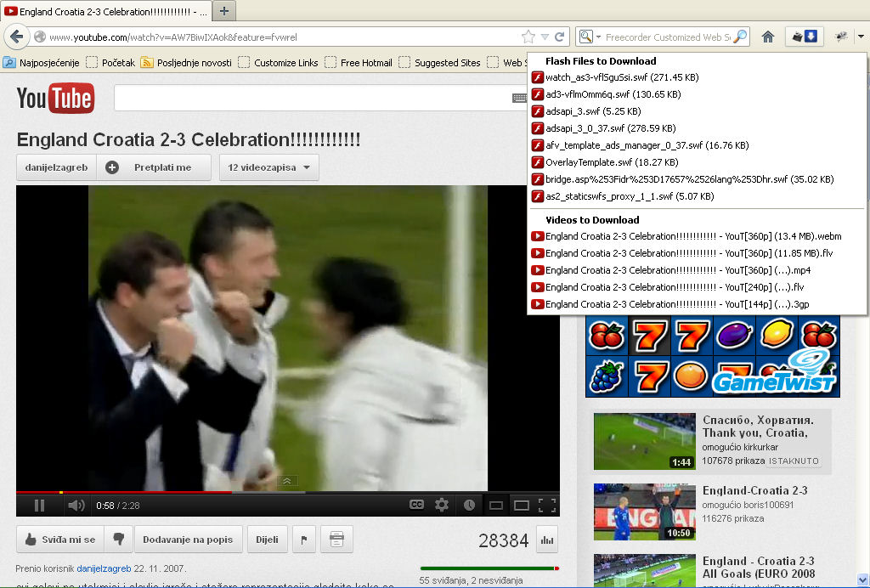Click the Freecorder web search field
Screen dimensions: 870x588
[x=668, y=37]
